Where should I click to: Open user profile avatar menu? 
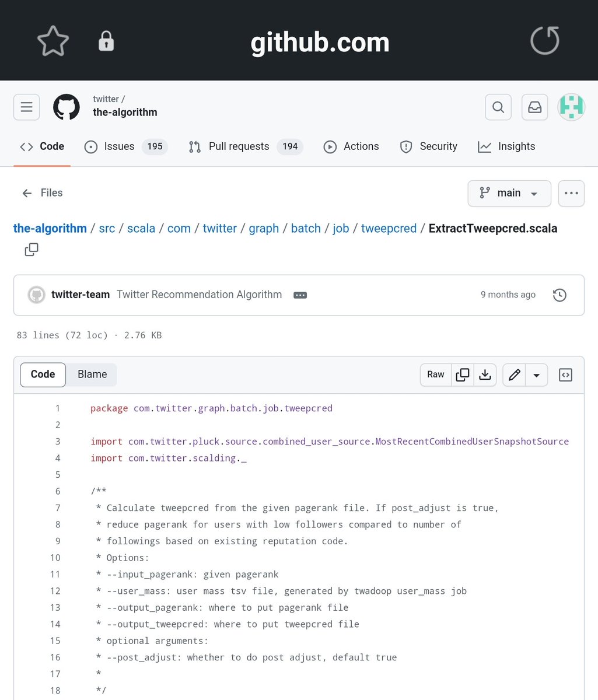[x=571, y=107]
